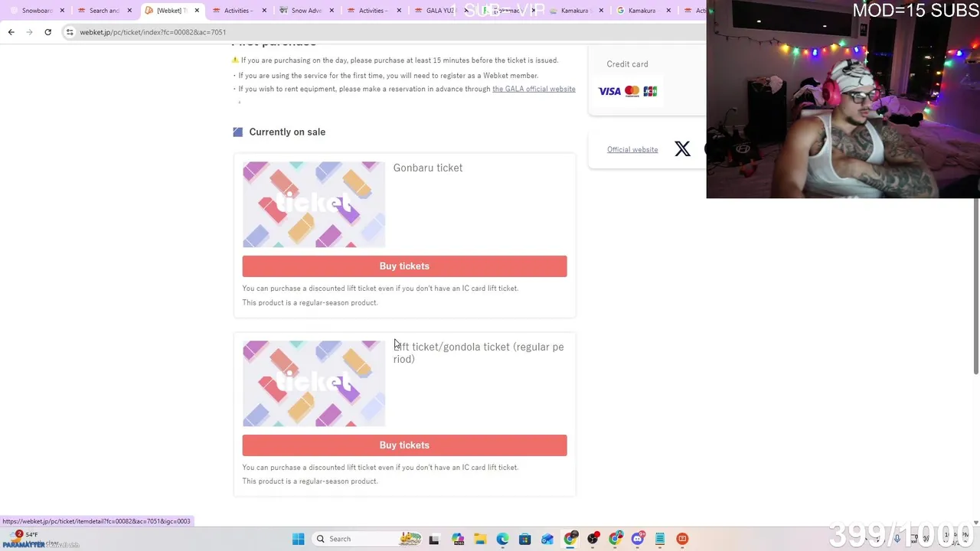Image resolution: width=980 pixels, height=551 pixels.
Task: Click the Mastercard logo
Action: click(x=632, y=91)
